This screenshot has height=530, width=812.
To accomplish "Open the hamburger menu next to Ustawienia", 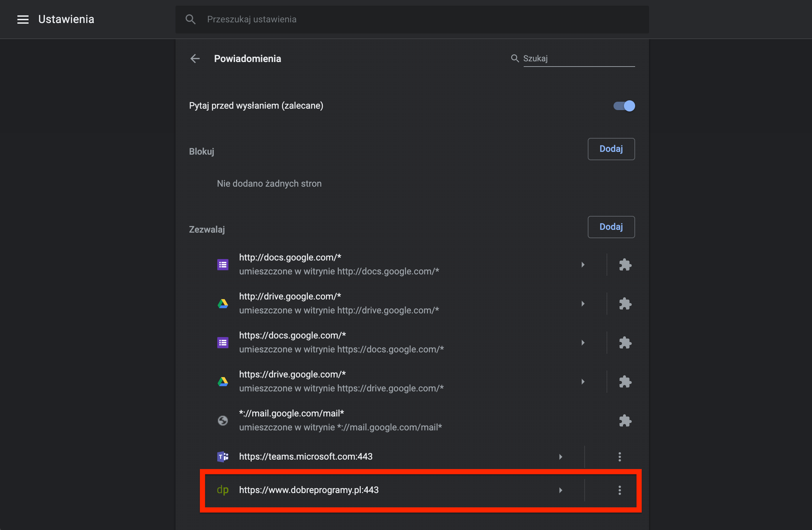I will [x=23, y=19].
